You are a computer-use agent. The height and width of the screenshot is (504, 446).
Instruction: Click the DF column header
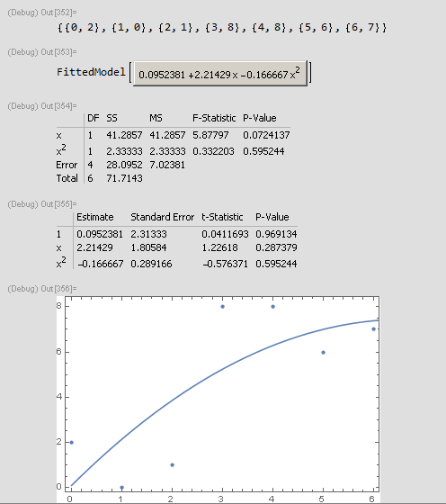pos(94,118)
